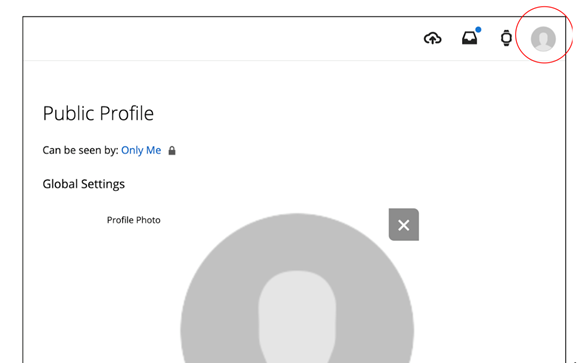Change visibility via the Only Me link

141,150
